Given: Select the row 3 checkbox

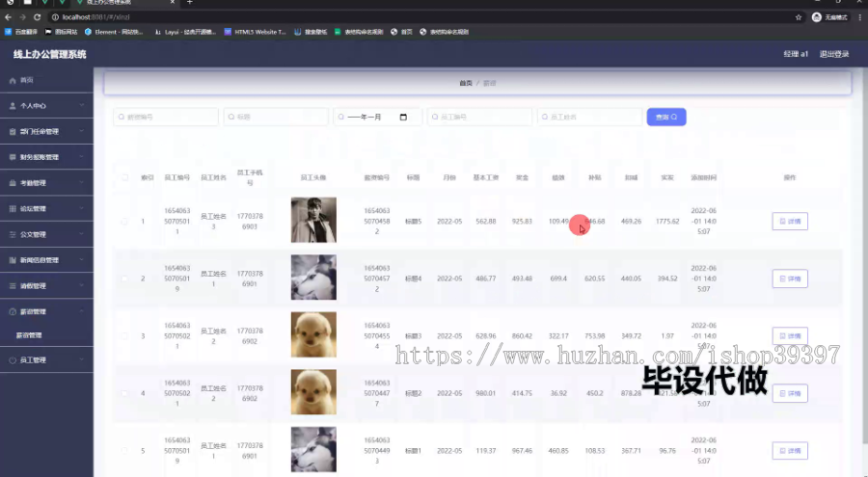Looking at the screenshot, I should (124, 336).
